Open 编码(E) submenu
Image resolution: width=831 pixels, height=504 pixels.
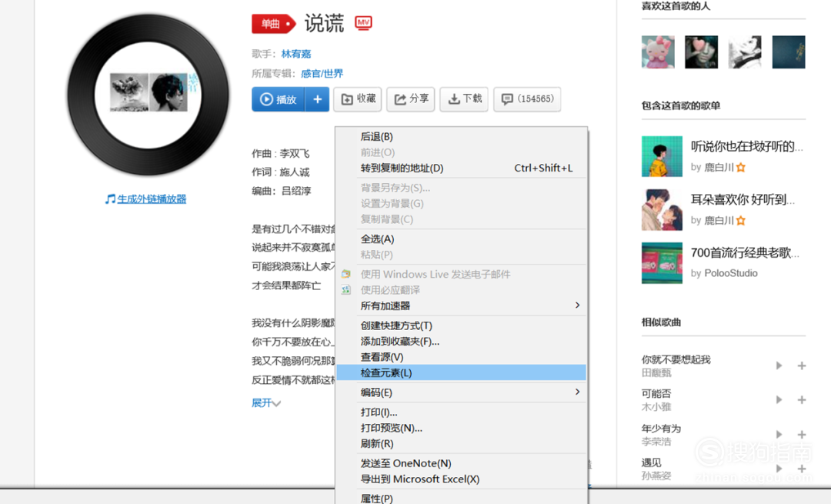(x=461, y=392)
